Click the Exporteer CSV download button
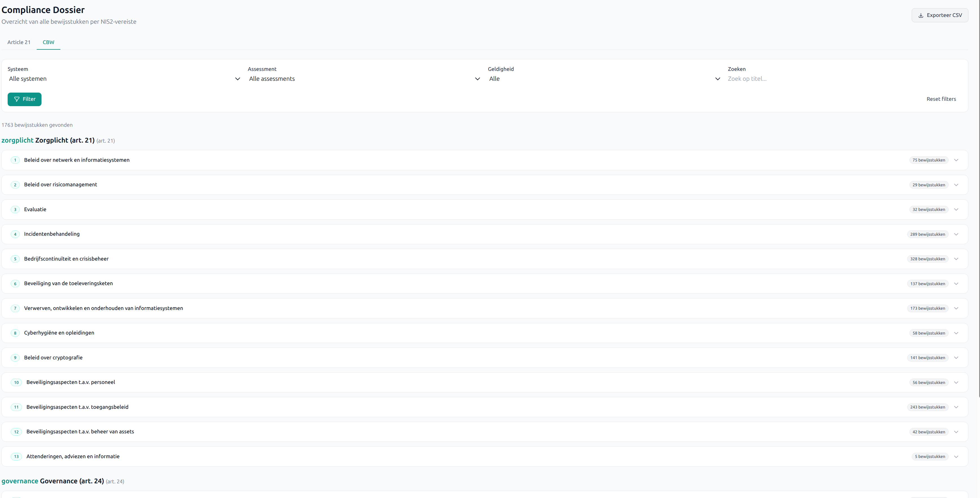Screen dimensions: 980x498 coord(940,15)
